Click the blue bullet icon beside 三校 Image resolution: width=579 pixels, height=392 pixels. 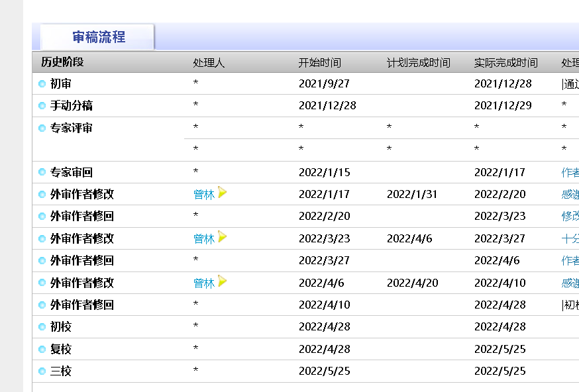pyautogui.click(x=42, y=371)
